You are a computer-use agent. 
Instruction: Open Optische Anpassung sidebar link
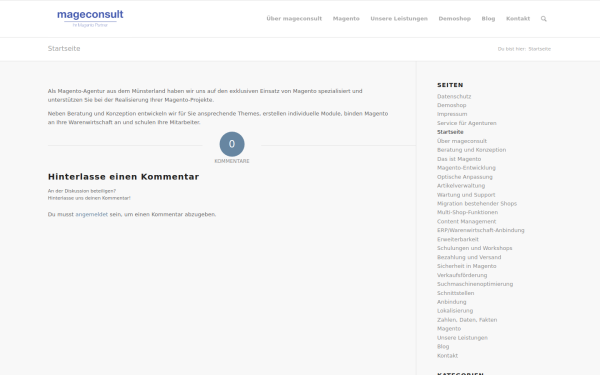pyautogui.click(x=465, y=177)
